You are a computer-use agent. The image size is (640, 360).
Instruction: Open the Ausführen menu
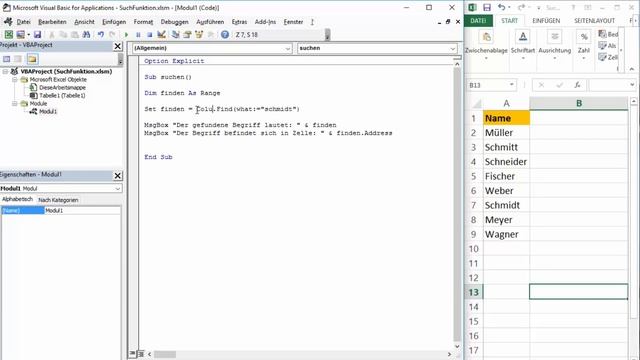(x=210, y=22)
